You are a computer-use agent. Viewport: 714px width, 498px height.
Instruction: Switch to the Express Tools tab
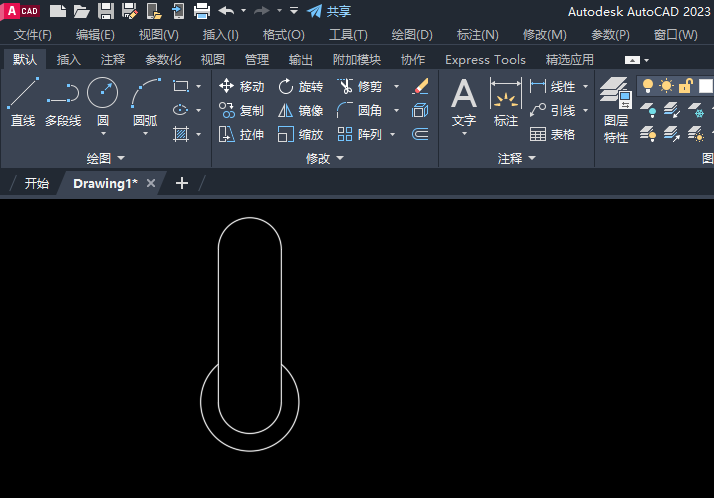[485, 60]
